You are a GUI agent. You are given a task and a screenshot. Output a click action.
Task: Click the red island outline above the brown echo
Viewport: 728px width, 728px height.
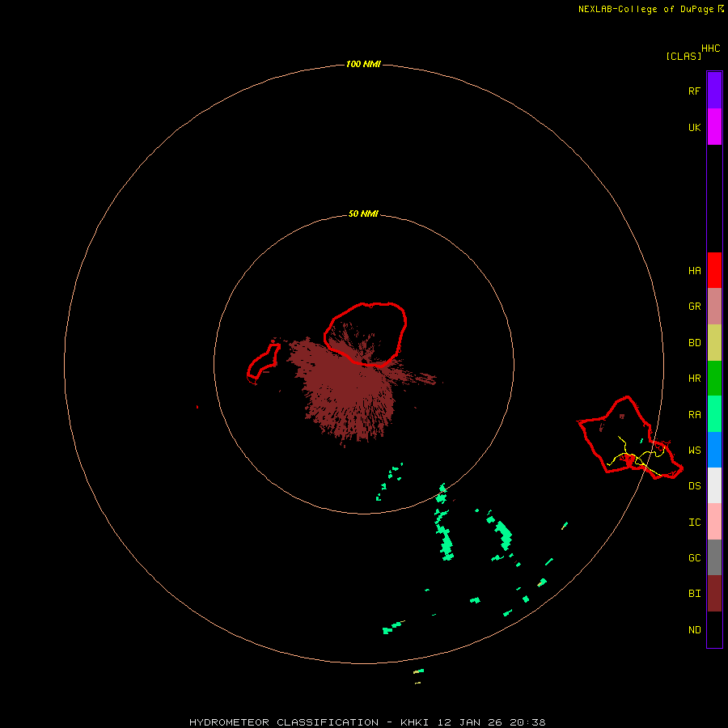(x=366, y=334)
